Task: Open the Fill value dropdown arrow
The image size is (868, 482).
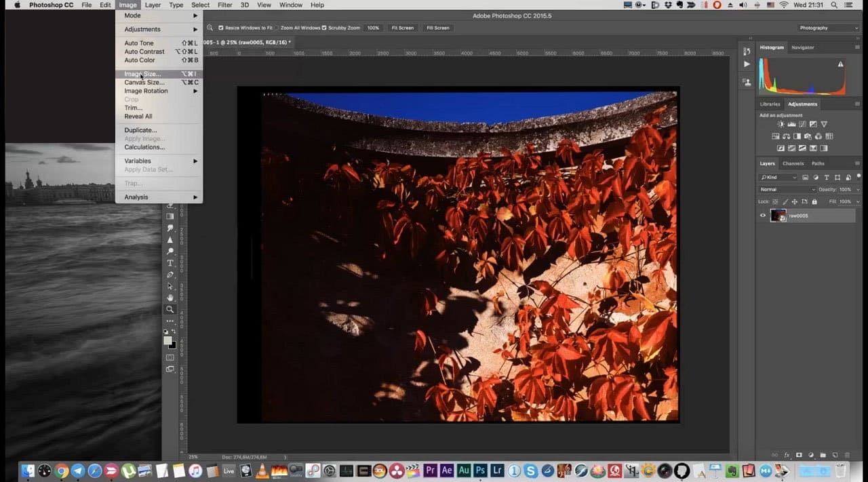Action: click(858, 202)
